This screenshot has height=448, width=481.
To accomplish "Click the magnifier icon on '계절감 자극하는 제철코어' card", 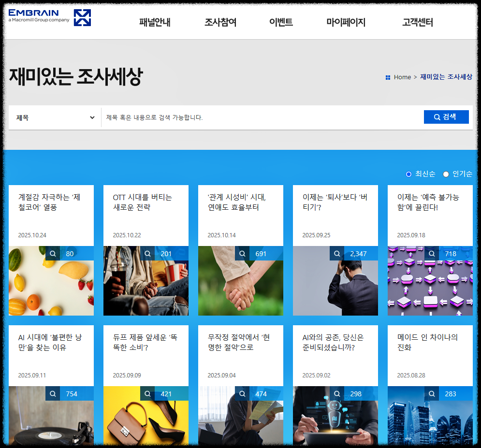I will [52, 253].
